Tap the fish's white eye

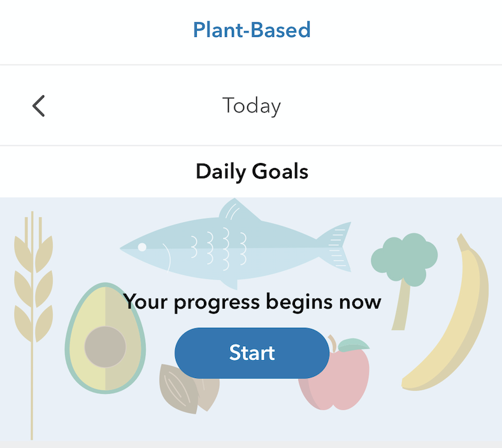pyautogui.click(x=142, y=247)
